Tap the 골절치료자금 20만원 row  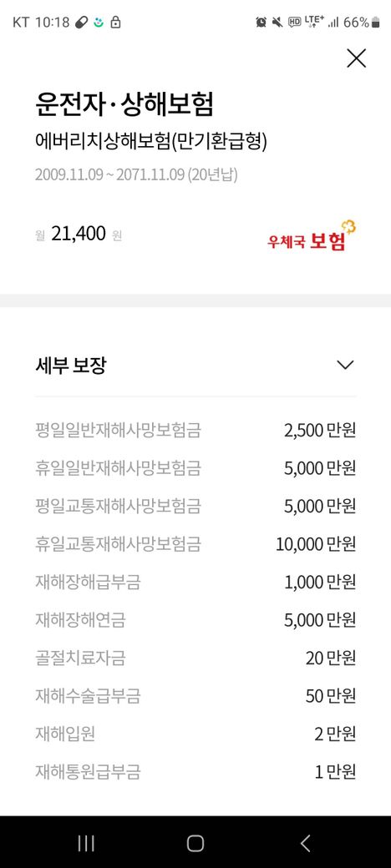pos(195,659)
